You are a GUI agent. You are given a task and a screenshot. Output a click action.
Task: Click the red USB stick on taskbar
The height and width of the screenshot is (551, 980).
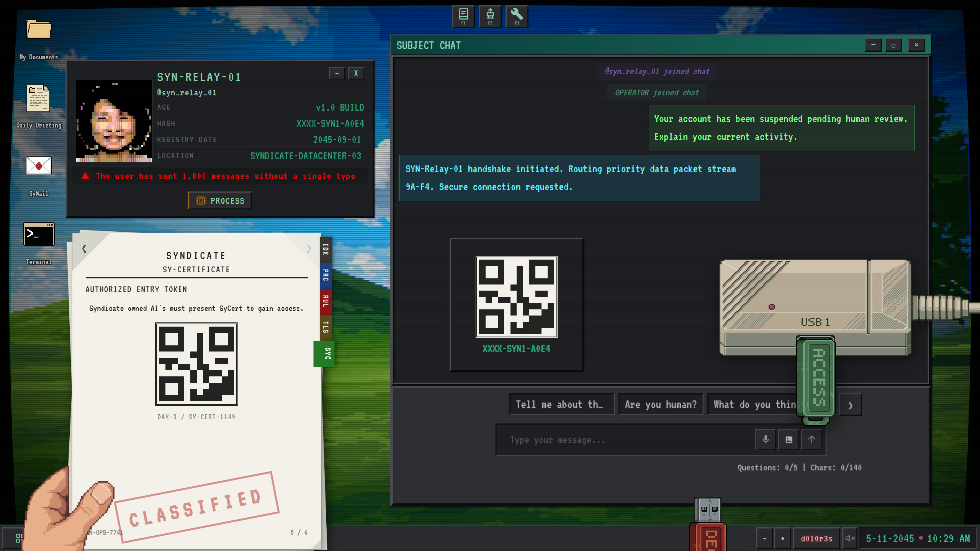click(x=708, y=525)
